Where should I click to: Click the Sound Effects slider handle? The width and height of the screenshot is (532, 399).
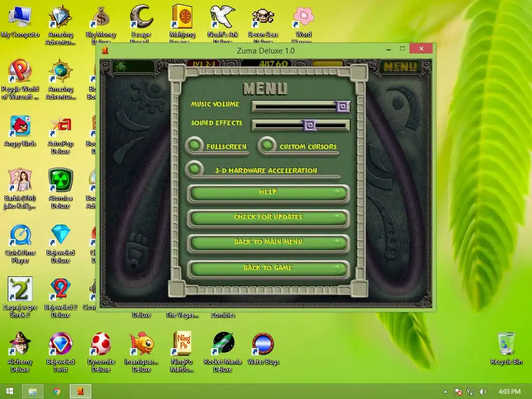click(310, 125)
